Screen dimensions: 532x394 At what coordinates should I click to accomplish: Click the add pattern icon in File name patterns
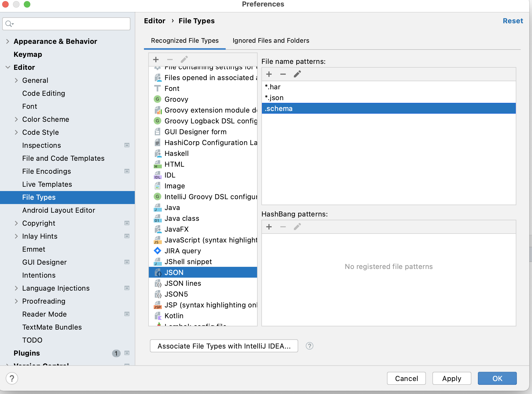[268, 74]
